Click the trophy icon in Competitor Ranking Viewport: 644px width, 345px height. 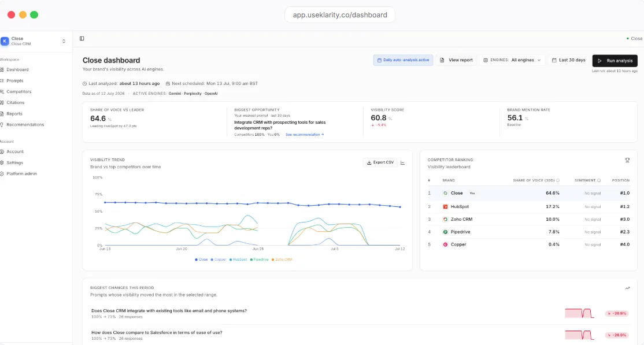[627, 160]
